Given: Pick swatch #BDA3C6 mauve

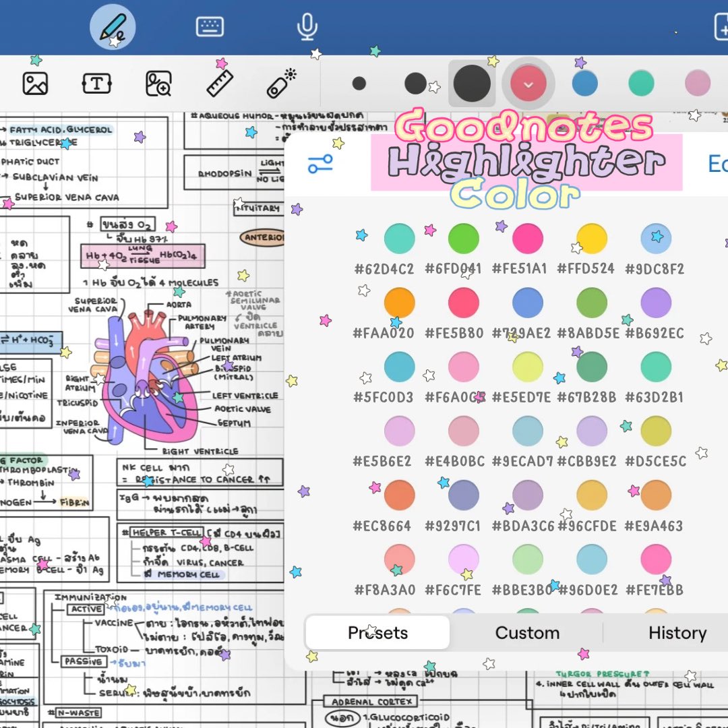Looking at the screenshot, I should [x=527, y=495].
